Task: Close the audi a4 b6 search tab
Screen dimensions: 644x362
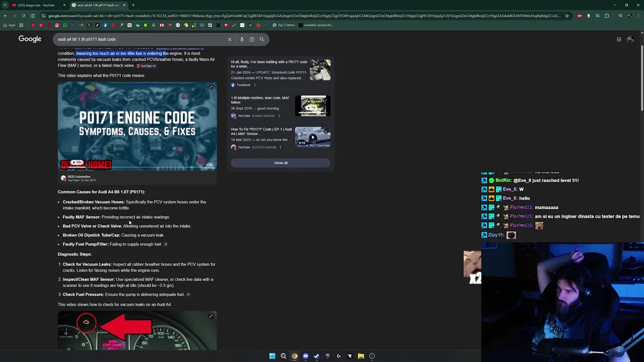Action: [x=124, y=5]
